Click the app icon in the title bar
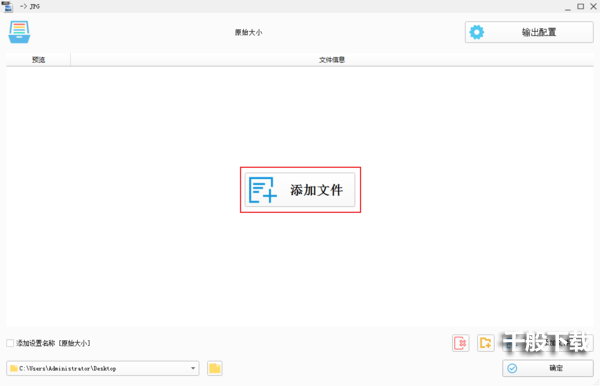600x386 pixels. pos(7,7)
